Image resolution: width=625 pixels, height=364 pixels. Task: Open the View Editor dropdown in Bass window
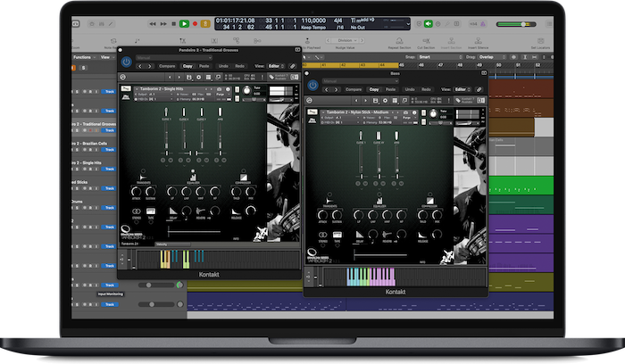462,89
